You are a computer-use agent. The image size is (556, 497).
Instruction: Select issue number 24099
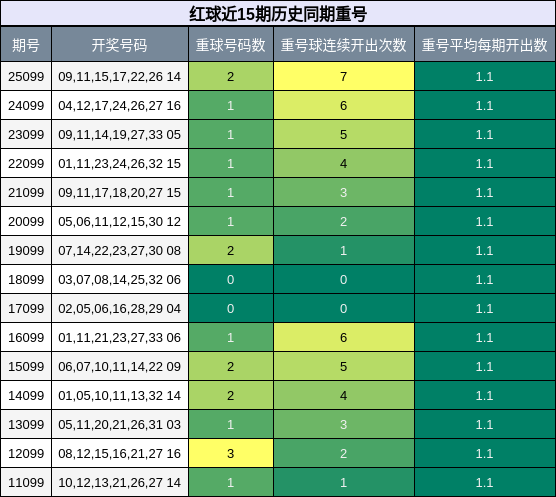(x=26, y=106)
